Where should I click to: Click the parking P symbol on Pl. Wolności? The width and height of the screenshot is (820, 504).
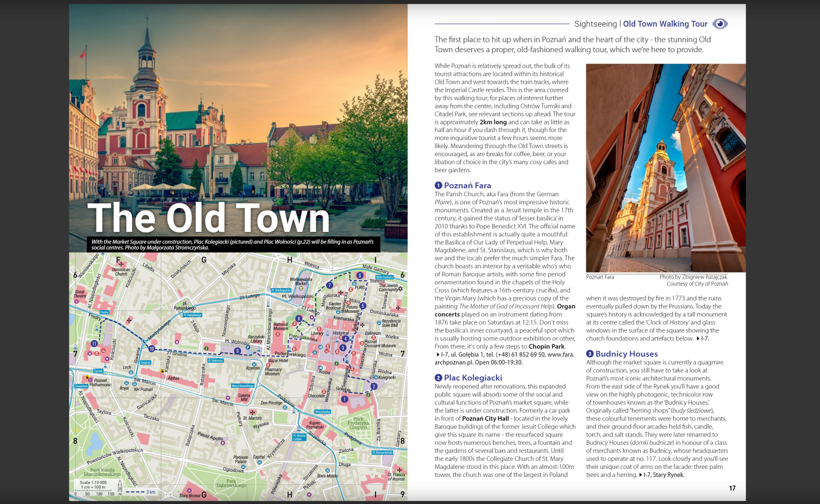(248, 347)
